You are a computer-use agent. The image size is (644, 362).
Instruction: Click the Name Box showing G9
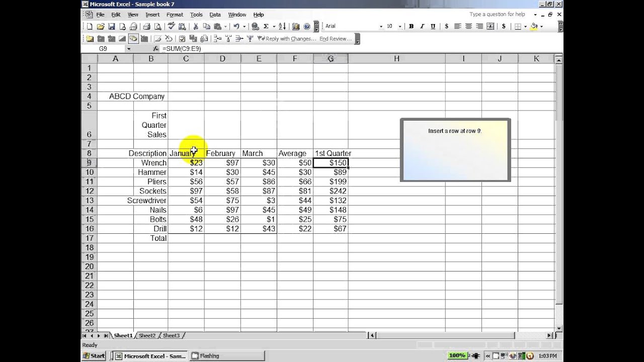(x=103, y=49)
